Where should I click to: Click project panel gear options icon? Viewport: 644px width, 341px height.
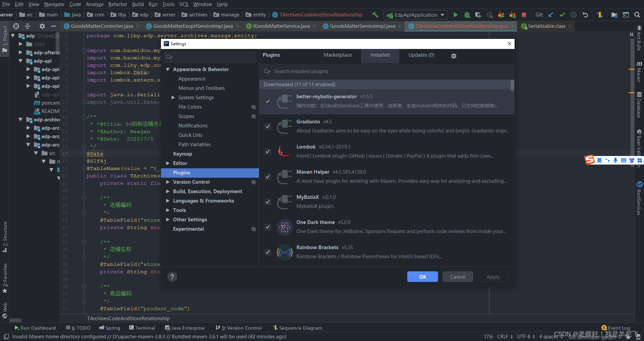[x=42, y=26]
